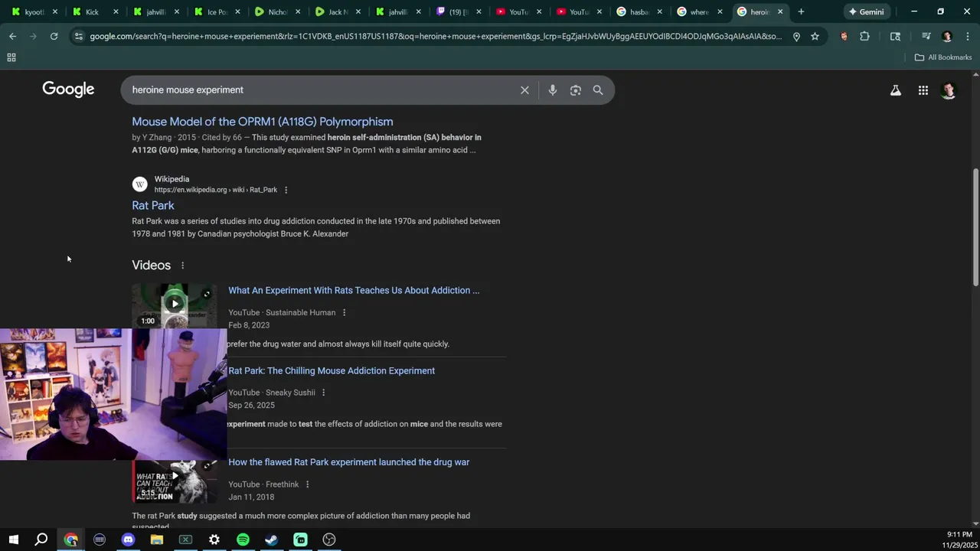Open Settings gear in the taskbar
The image size is (980, 551).
[x=214, y=540]
